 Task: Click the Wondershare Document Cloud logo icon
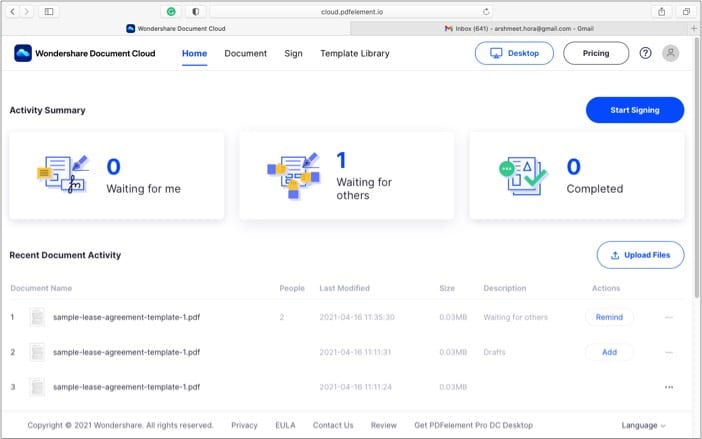tap(23, 53)
